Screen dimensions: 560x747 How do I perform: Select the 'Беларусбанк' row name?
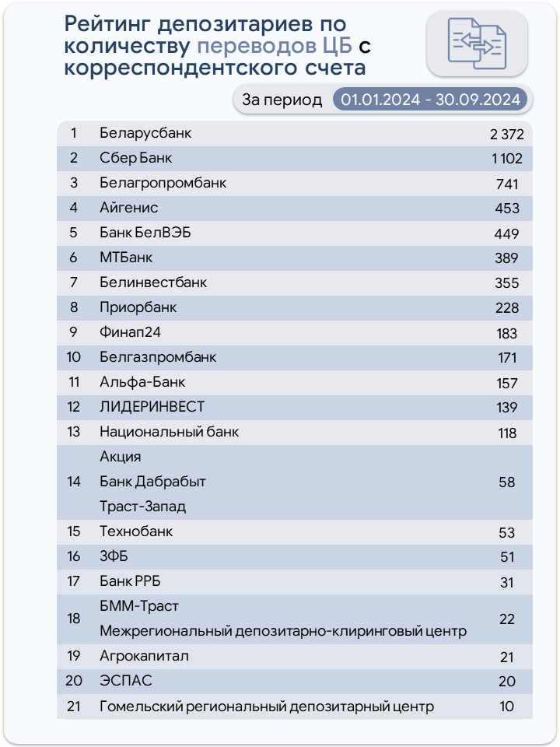click(x=145, y=133)
